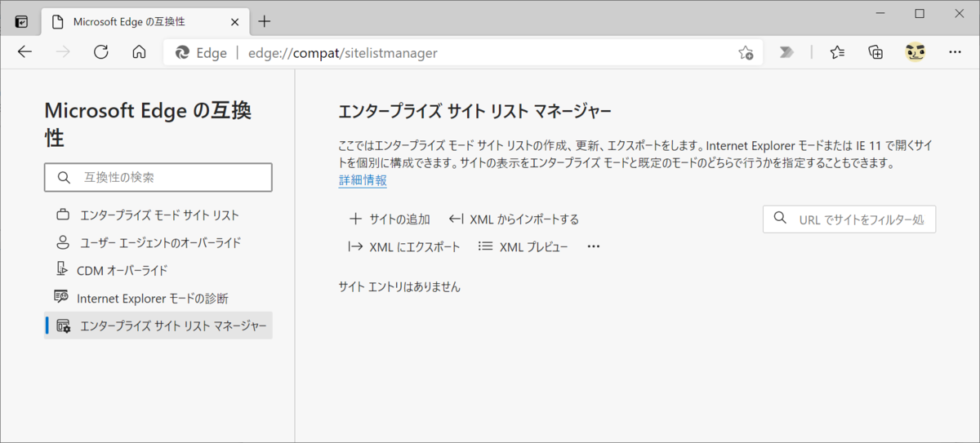Open the user profile avatar
The image size is (980, 443).
(915, 52)
